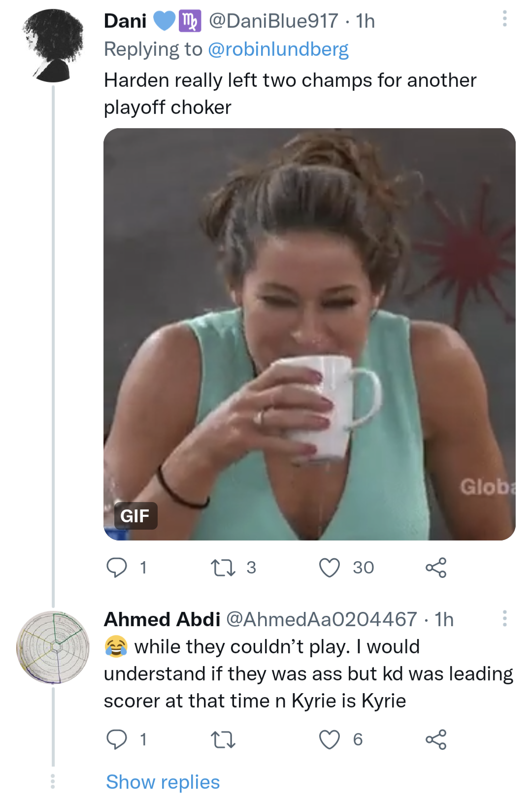Tap the GIF badge label
Viewport: 532px width, 811px height.
click(135, 516)
